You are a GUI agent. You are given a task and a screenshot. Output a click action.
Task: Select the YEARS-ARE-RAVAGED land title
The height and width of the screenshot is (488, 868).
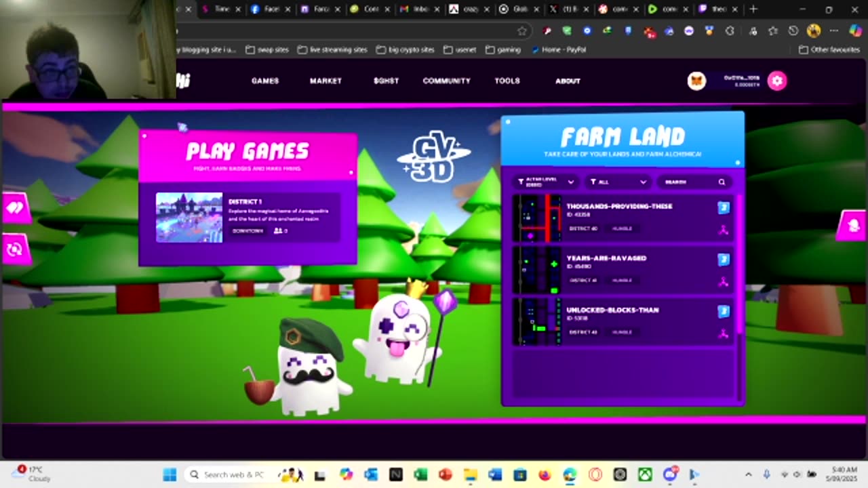[606, 258]
